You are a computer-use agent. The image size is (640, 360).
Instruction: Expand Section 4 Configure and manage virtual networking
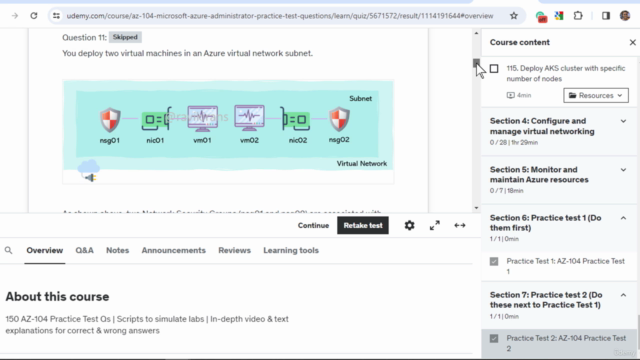558,131
